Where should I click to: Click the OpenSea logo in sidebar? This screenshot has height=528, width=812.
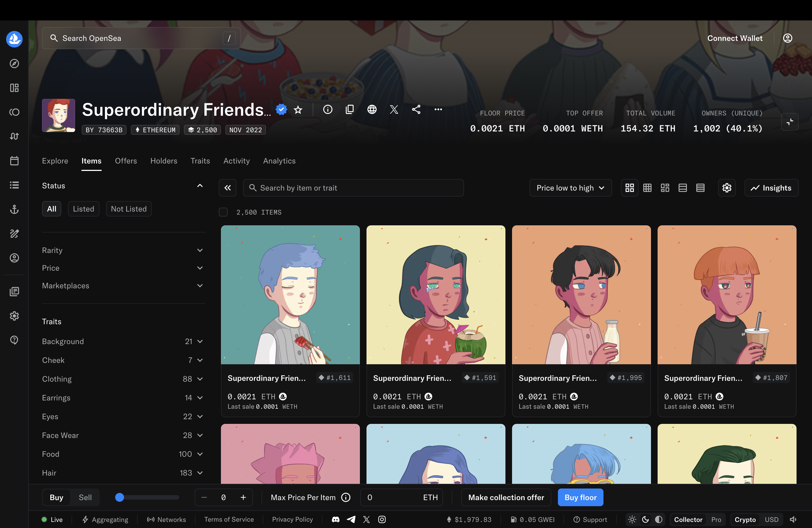click(x=14, y=39)
